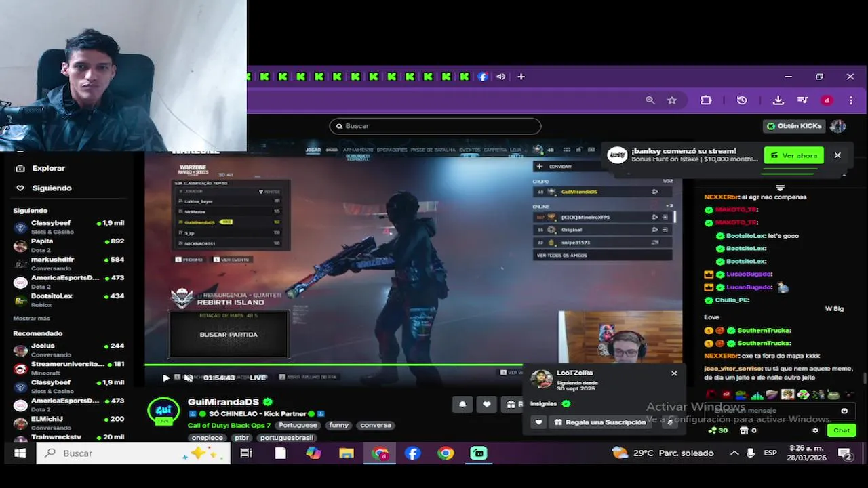The height and width of the screenshot is (488, 868).
Task: Open Streameruniversita recommended channel
Action: pos(68,368)
